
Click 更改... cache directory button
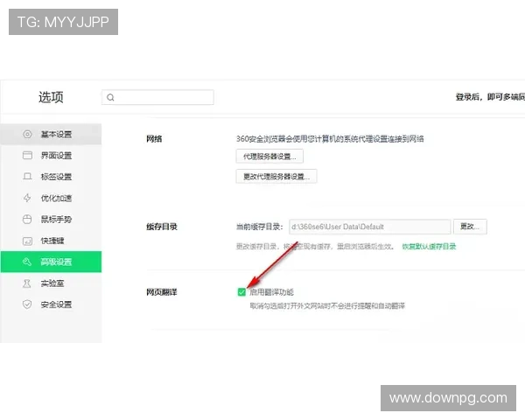coord(470,227)
